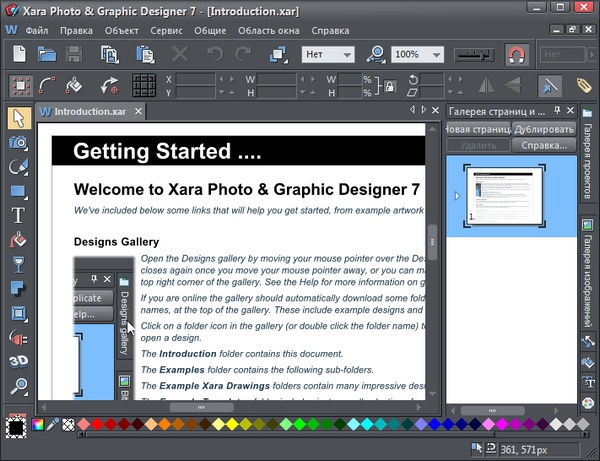This screenshot has height=461, width=600.
Task: Open the Файл menu
Action: tap(36, 30)
